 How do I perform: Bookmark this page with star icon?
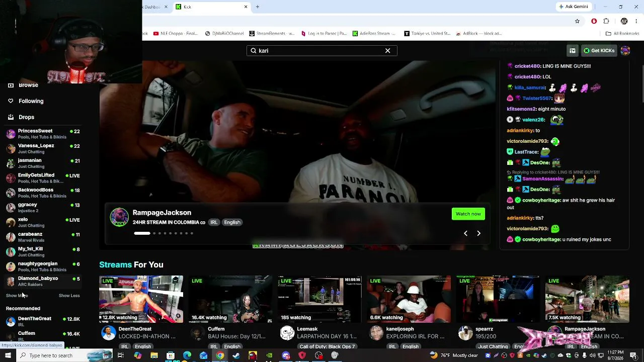tap(577, 21)
